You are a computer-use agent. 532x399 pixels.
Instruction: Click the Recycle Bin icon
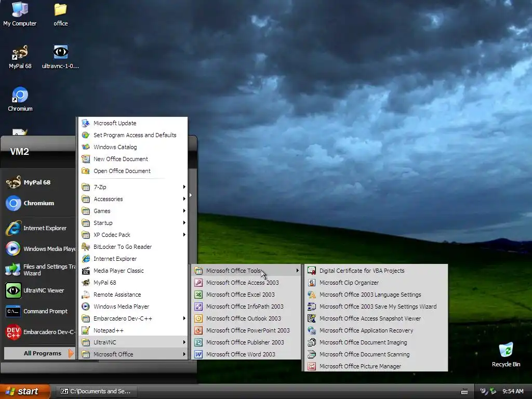tap(506, 354)
